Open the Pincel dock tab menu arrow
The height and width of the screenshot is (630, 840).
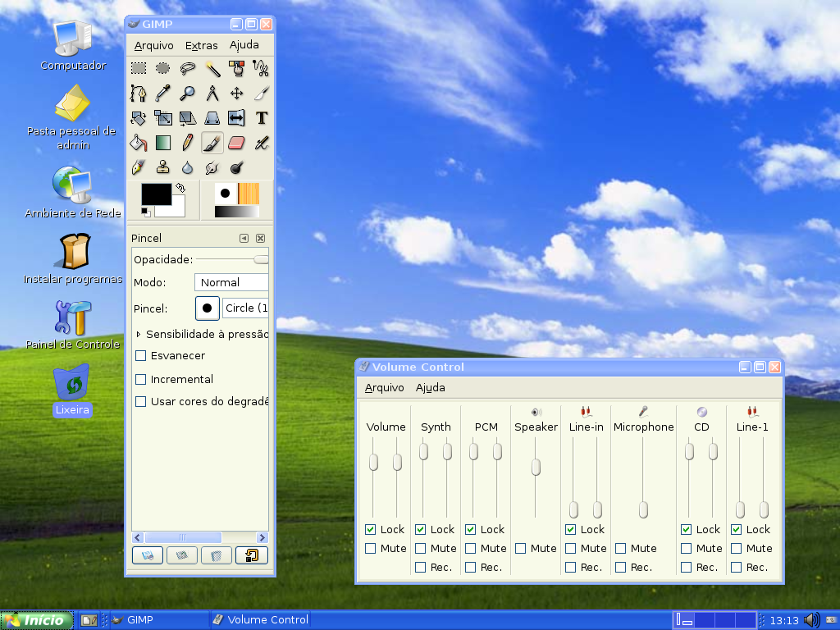pos(244,239)
